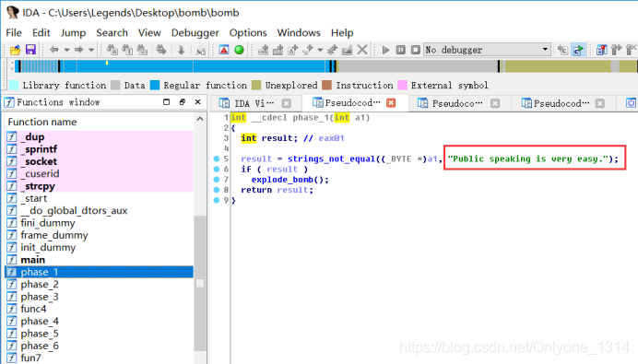
Task: Jump forward using the right arrow icon
Action: point(79,50)
